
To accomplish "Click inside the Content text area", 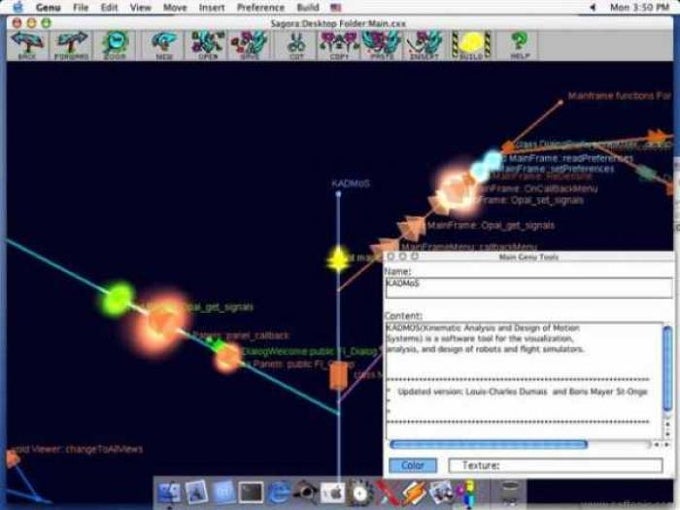I will [524, 380].
